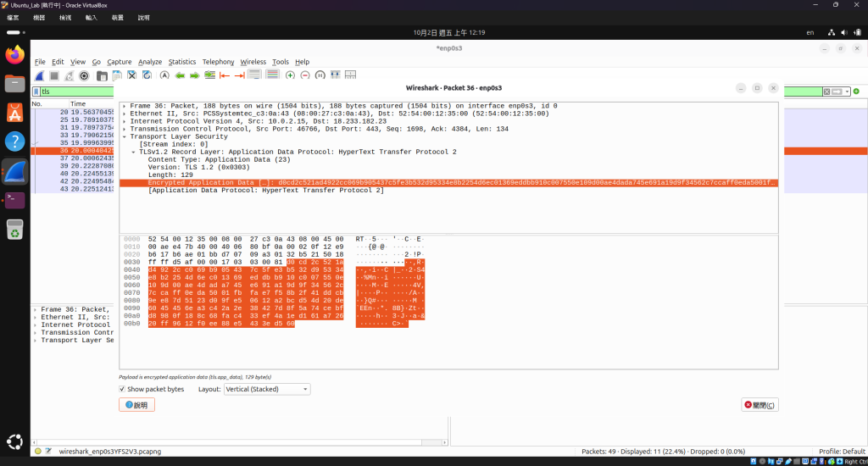Screen dimensions: 868x466
Task: Select packet 43 in packet list
Action: point(73,189)
